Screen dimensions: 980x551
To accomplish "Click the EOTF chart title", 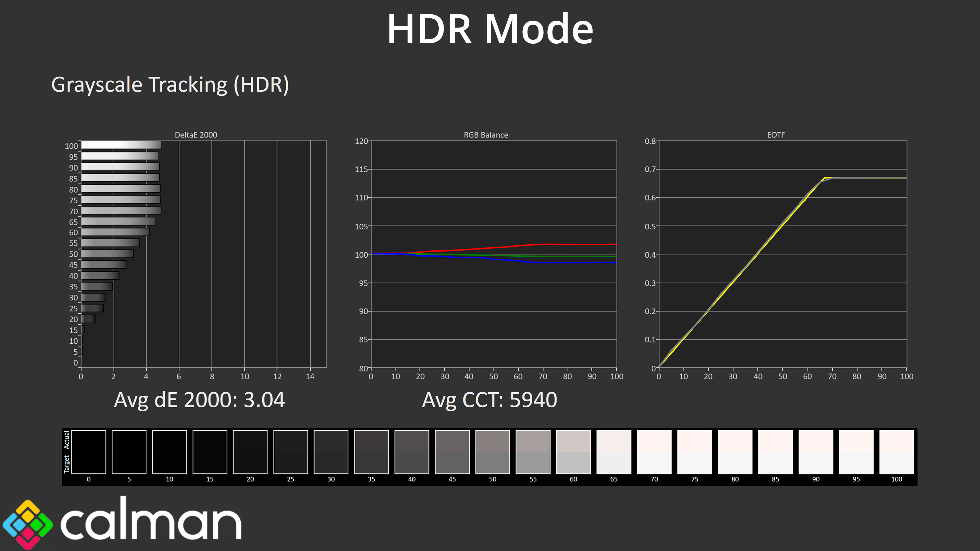I will pos(776,135).
